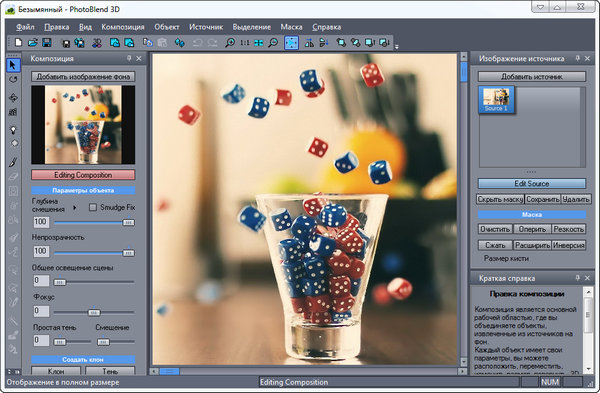Select the diamond-shaped tool below the light bulb
This screenshot has width=600, height=393.
pos(14,143)
